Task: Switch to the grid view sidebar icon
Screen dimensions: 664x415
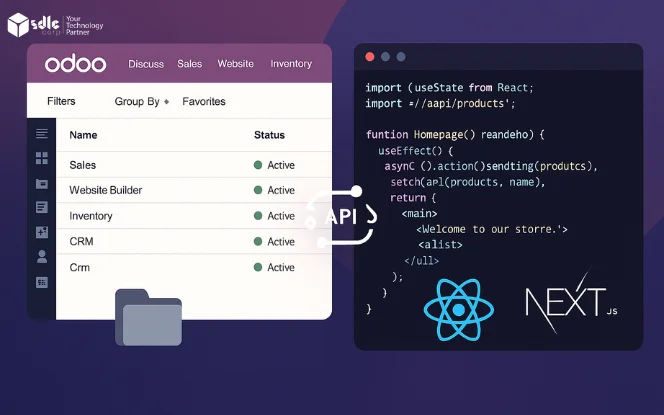Action: (x=42, y=158)
